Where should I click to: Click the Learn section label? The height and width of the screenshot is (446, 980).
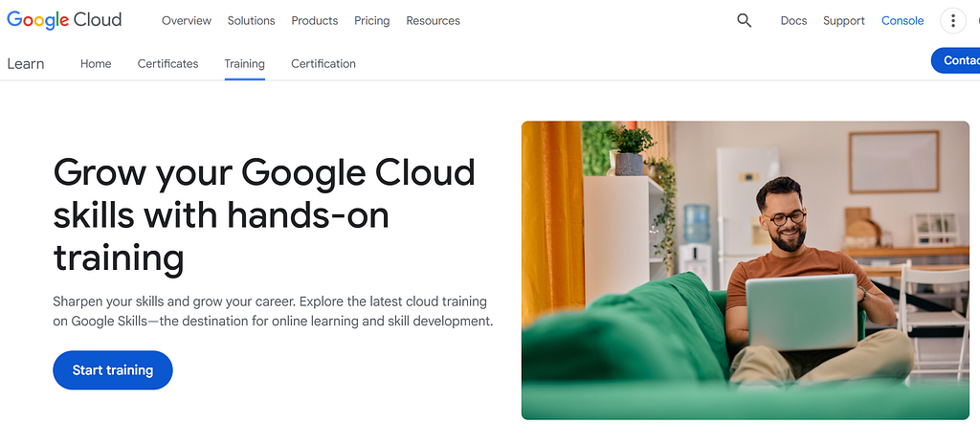pos(26,63)
